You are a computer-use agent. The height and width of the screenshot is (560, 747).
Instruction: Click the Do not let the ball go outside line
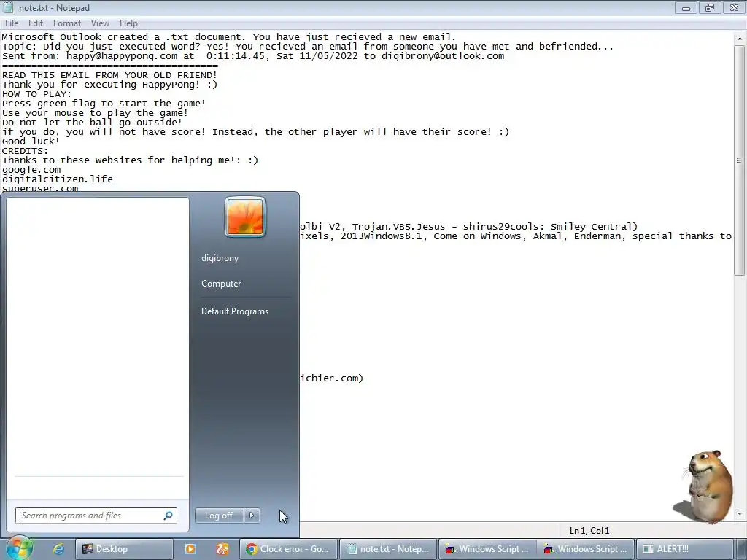pos(93,122)
